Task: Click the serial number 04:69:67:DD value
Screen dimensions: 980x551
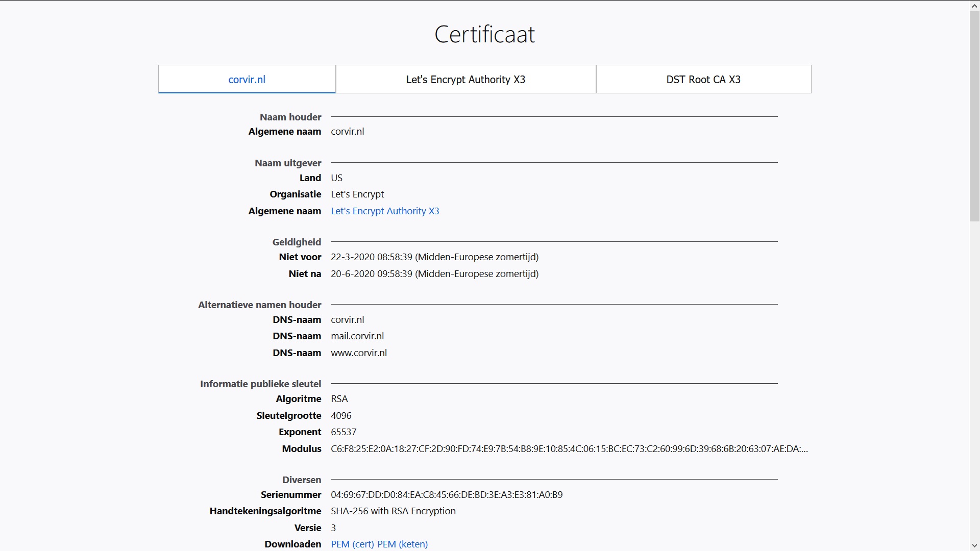Action: click(447, 495)
